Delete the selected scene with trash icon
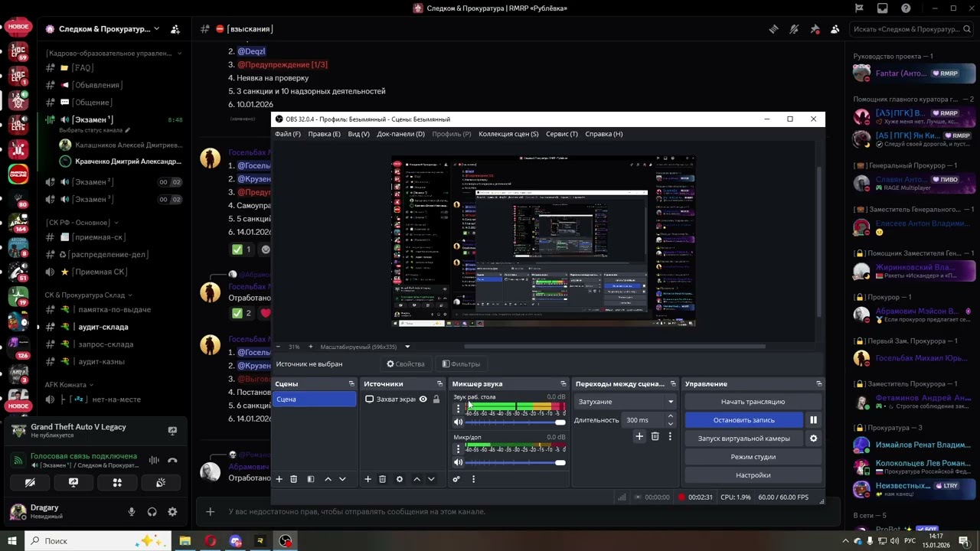980x551 pixels. pyautogui.click(x=293, y=479)
